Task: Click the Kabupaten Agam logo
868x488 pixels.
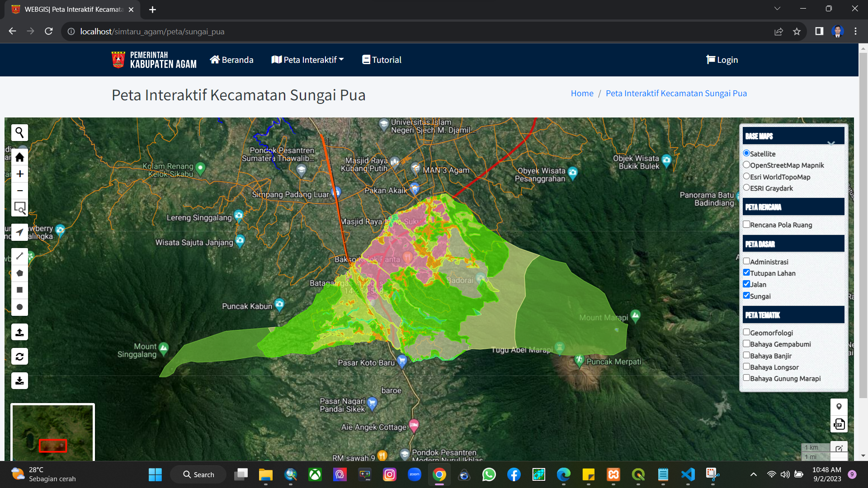Action: [154, 60]
